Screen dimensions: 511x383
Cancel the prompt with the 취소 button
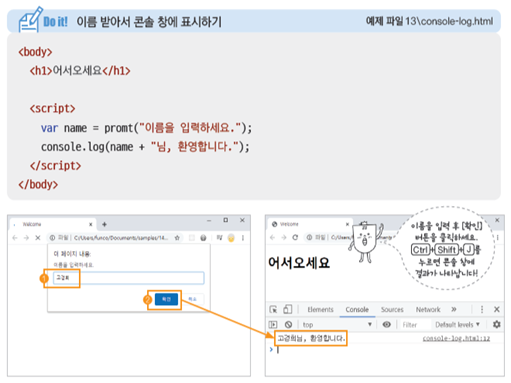pyautogui.click(x=192, y=299)
